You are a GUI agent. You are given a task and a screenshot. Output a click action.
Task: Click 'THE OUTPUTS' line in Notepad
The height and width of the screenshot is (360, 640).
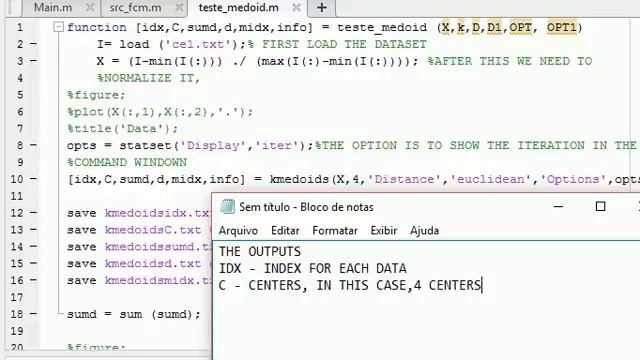pyautogui.click(x=260, y=251)
